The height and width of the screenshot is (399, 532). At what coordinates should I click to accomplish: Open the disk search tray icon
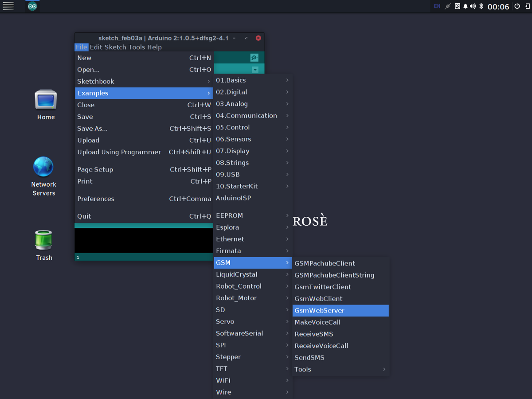coord(458,6)
